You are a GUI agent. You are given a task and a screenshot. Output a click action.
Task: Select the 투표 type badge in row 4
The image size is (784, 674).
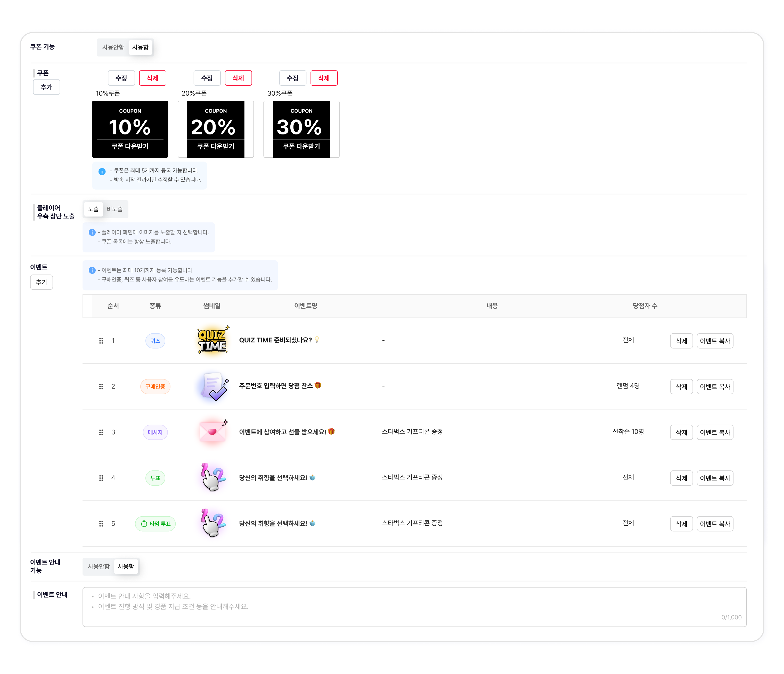(x=155, y=478)
